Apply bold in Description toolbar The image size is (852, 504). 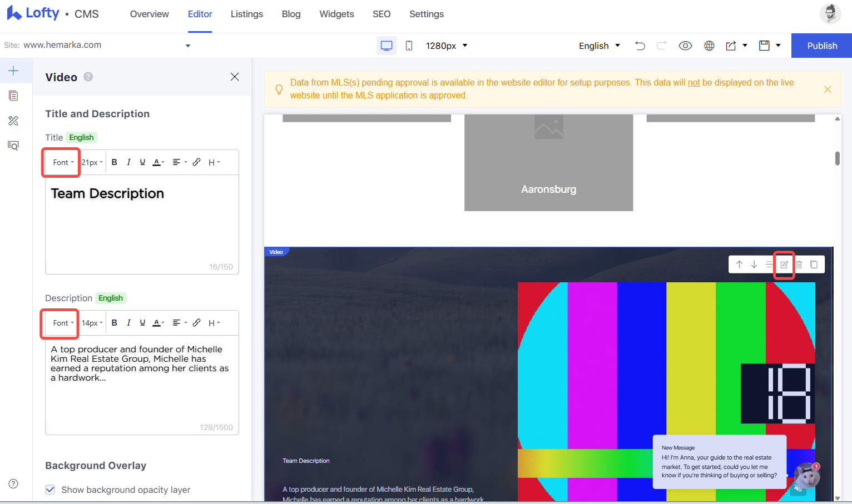115,323
